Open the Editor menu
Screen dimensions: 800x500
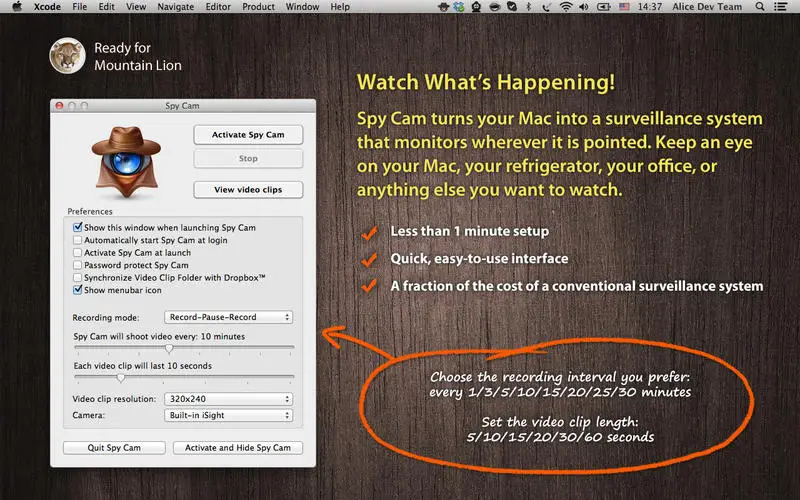218,7
